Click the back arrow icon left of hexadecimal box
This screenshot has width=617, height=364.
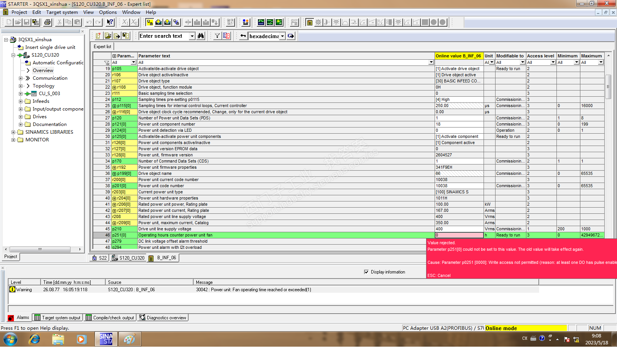pos(243,36)
